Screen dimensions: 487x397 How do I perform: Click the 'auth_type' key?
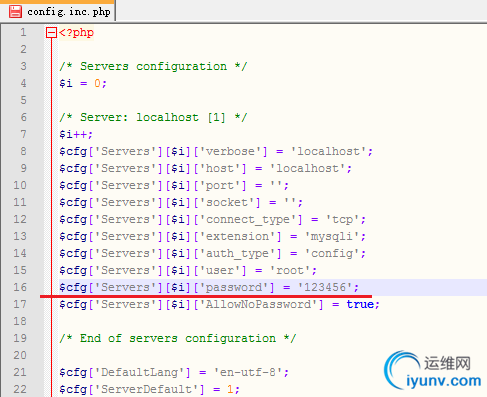(x=237, y=253)
